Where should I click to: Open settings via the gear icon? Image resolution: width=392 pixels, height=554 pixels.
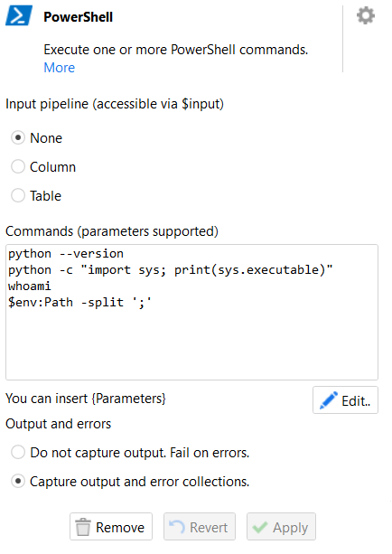(x=366, y=15)
